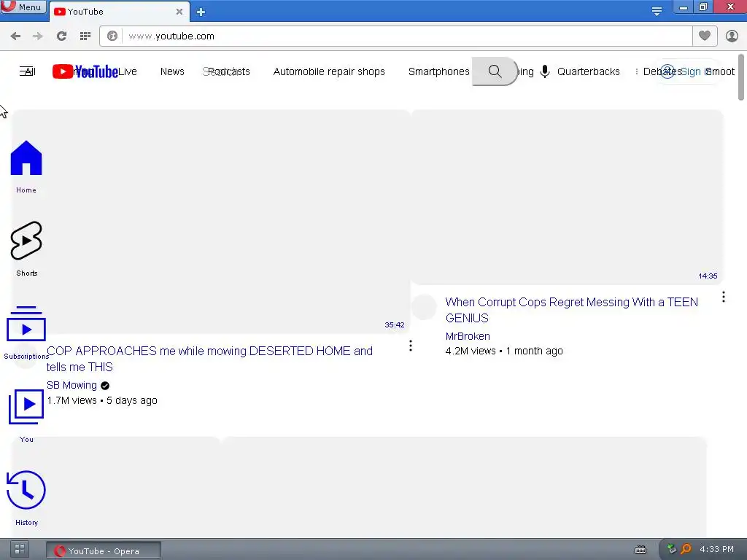Open the taskbar start button
This screenshot has width=747, height=560.
point(19,550)
